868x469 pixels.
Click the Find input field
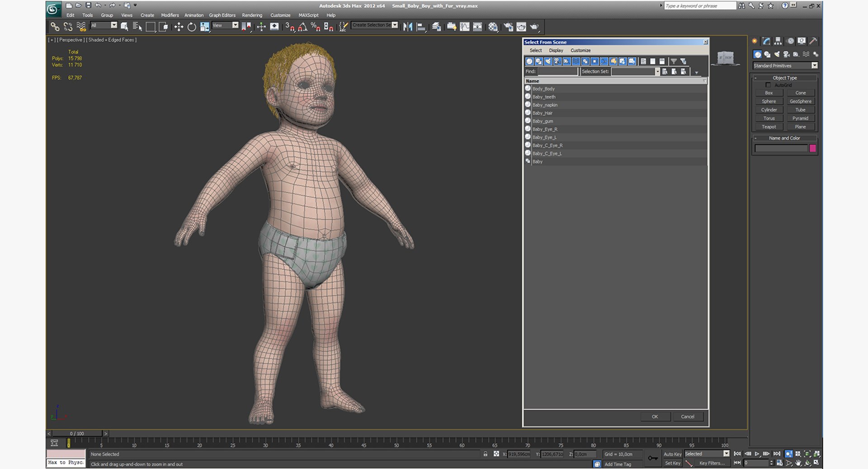557,71
